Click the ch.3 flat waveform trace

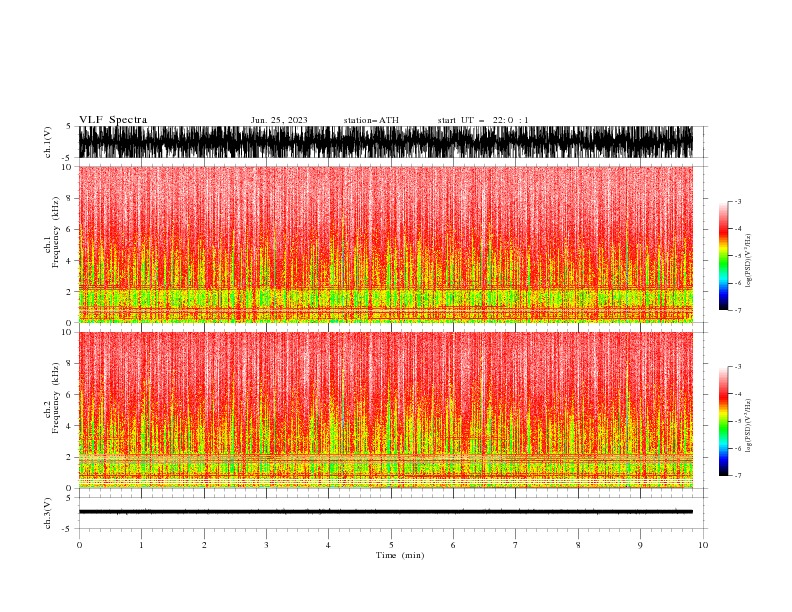click(385, 512)
